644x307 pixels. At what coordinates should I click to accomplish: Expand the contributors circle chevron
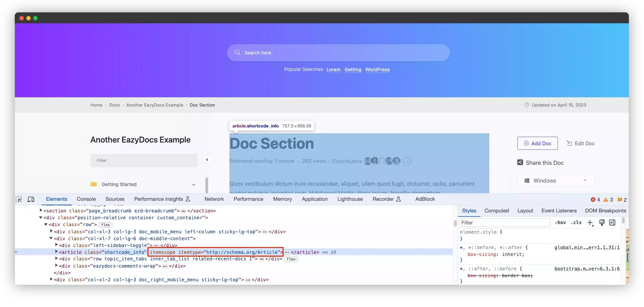click(407, 161)
